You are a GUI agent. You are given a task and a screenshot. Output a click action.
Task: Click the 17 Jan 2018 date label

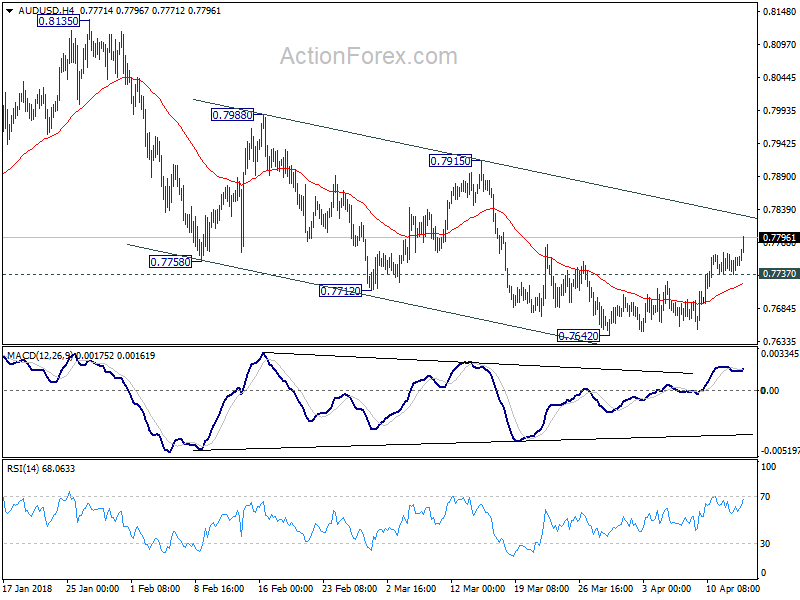coord(27,588)
